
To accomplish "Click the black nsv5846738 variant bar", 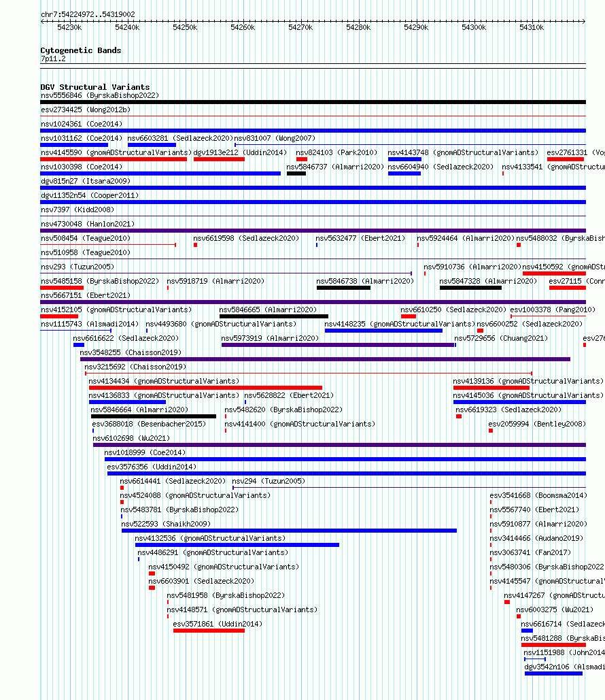I will pos(343,288).
